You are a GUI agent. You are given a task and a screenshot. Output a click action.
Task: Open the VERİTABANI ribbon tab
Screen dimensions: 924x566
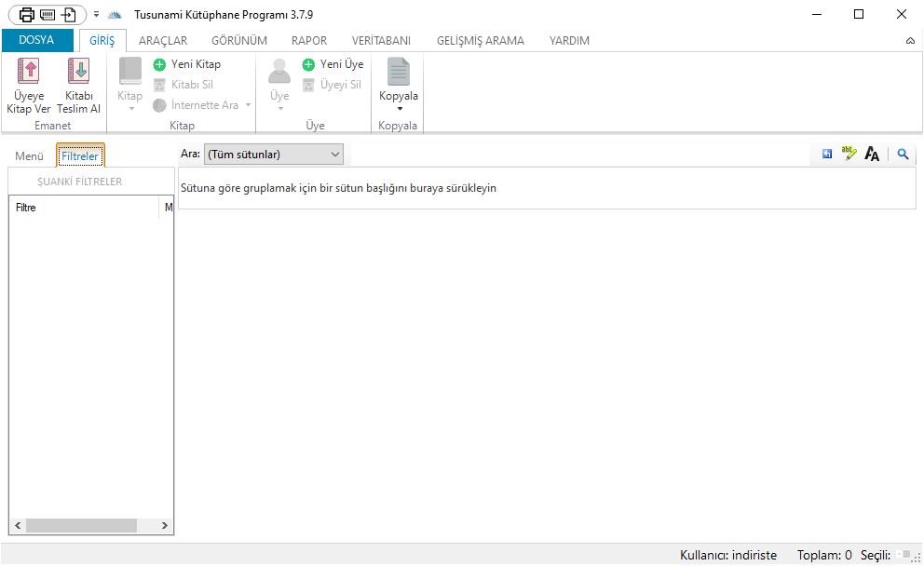(381, 41)
